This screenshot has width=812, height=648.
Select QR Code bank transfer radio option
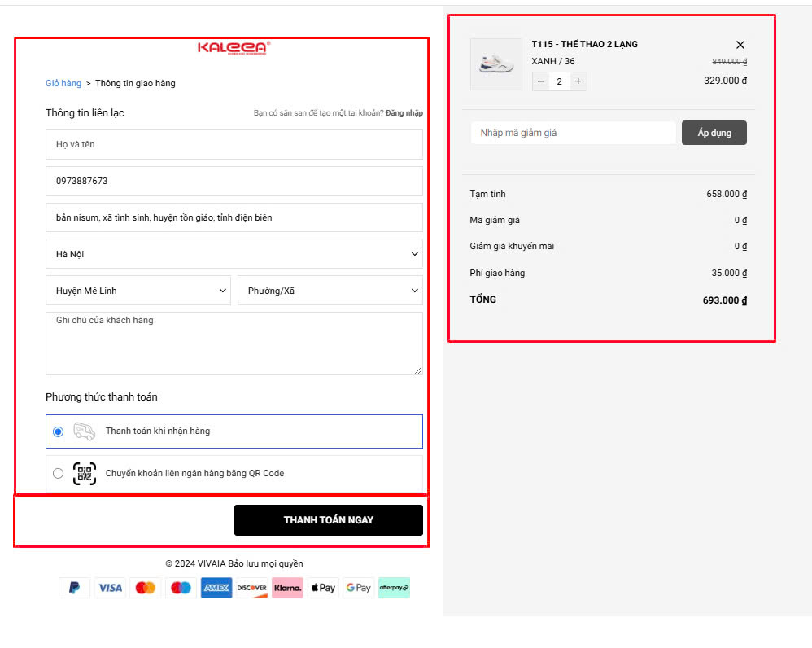(58, 473)
